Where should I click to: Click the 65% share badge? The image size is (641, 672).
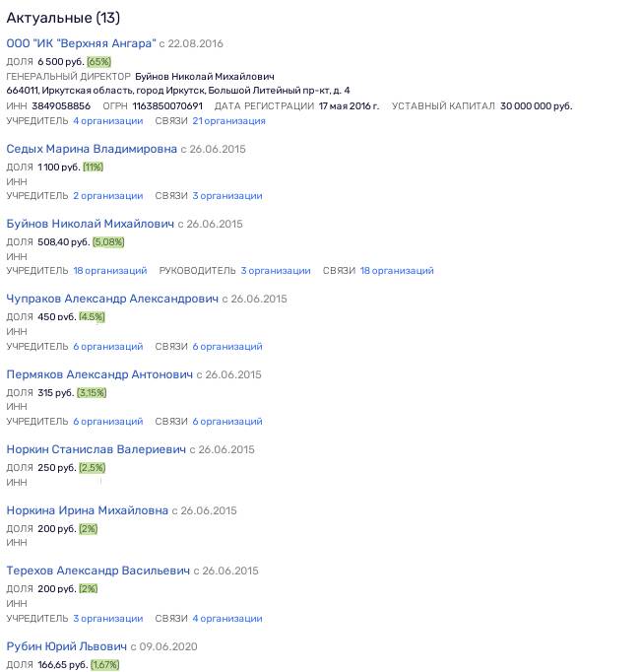click(98, 62)
